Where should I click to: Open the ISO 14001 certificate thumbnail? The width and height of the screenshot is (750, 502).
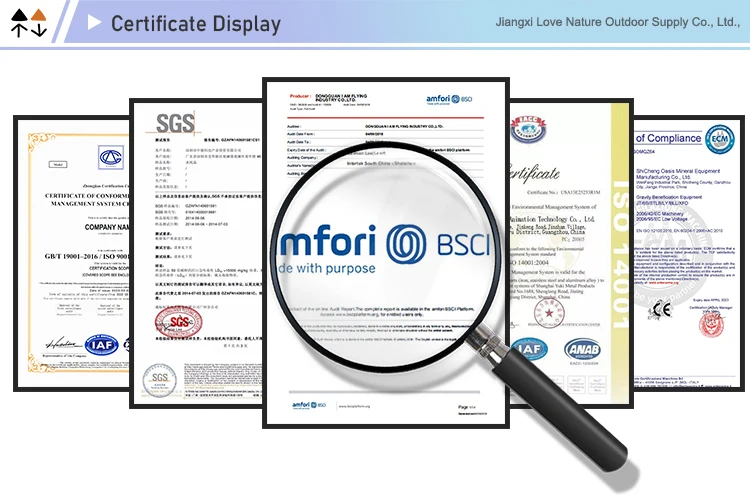pos(571,253)
